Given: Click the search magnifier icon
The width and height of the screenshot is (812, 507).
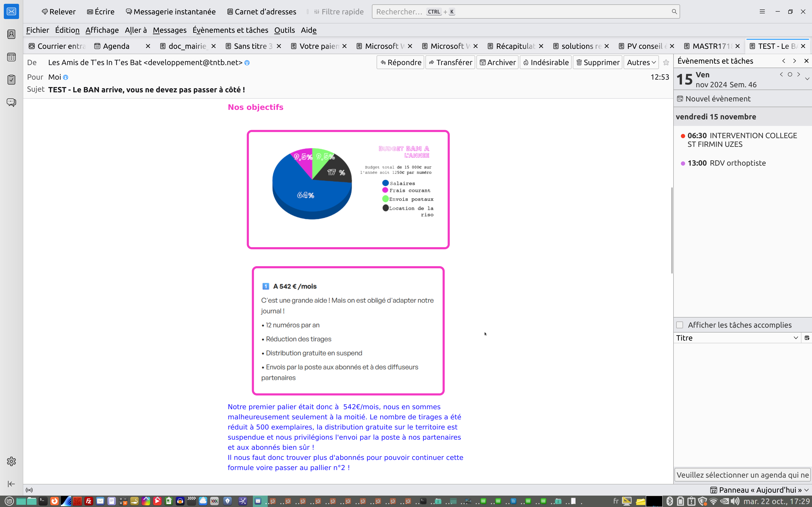Looking at the screenshot, I should (x=674, y=12).
